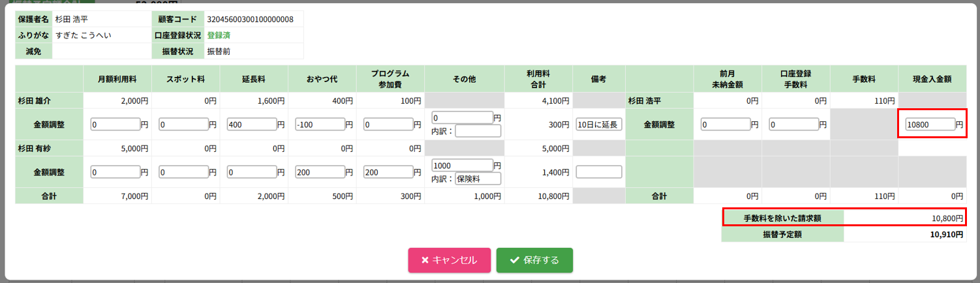Image resolution: width=980 pixels, height=283 pixels.
Task: Click 杉田 雄介's empty 内訳 field
Action: click(478, 131)
